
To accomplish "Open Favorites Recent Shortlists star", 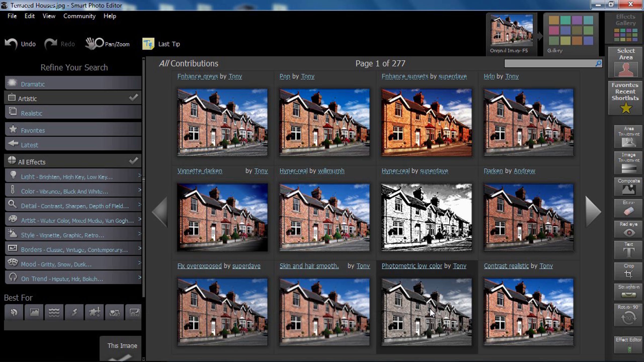I will [625, 108].
